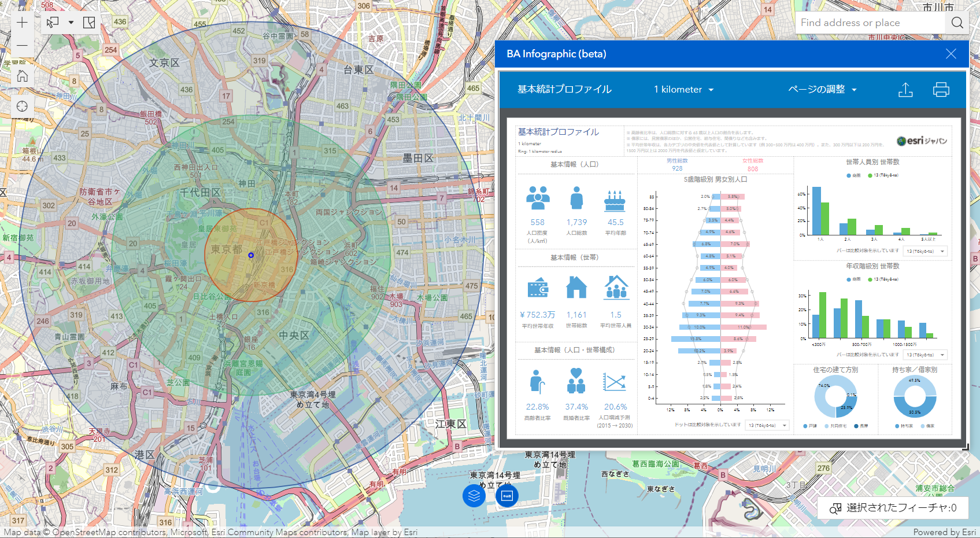Click the 45.5 average age value
This screenshot has width=980, height=538.
pos(616,222)
